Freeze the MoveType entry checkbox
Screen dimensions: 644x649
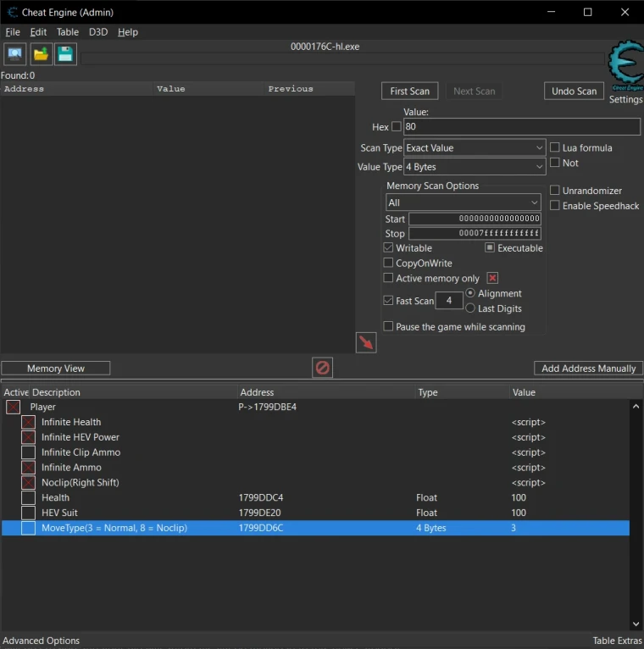(x=28, y=528)
